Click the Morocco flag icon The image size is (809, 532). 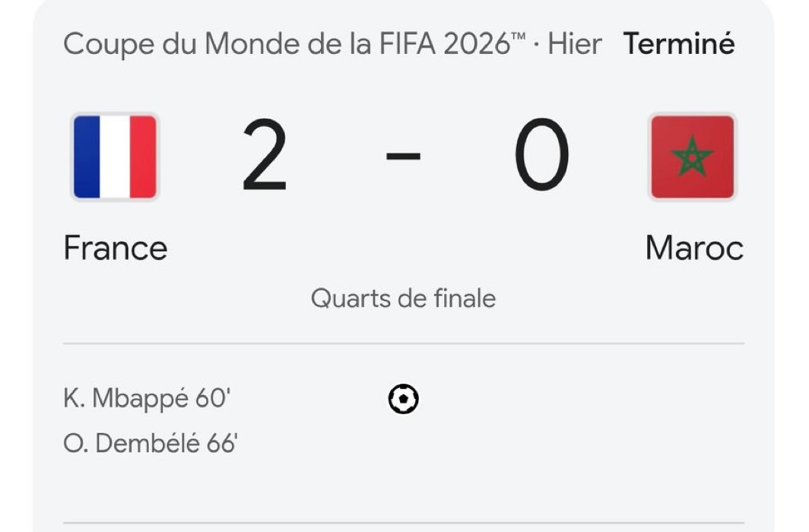click(x=693, y=157)
